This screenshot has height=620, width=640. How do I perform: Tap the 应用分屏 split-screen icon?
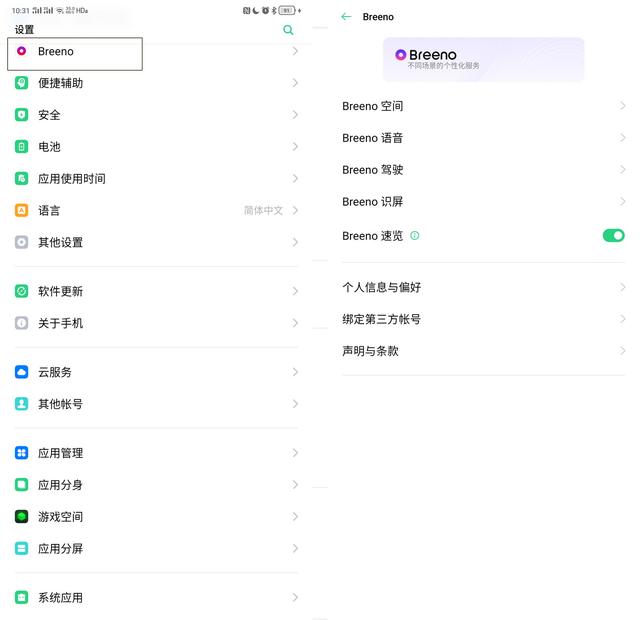coord(21,548)
